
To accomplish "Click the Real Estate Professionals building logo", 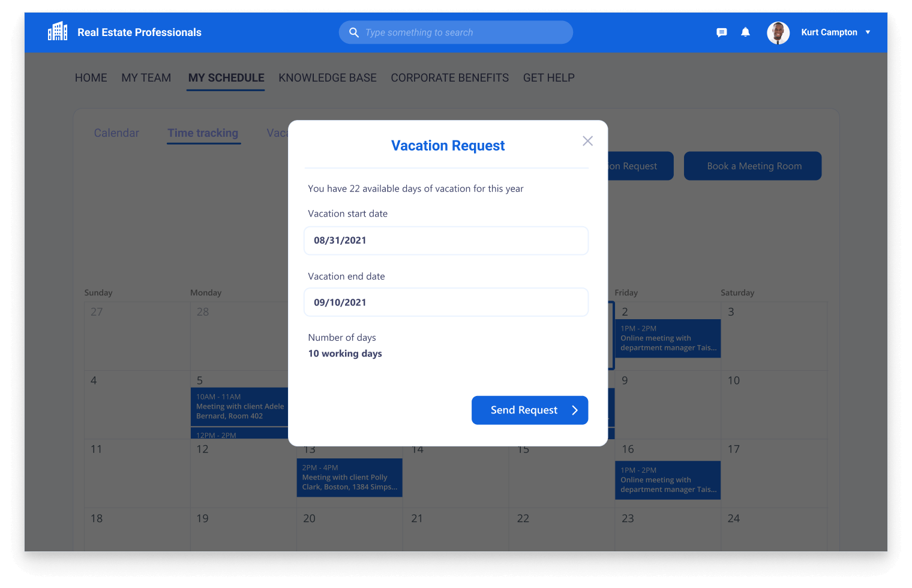I will 58,31.
